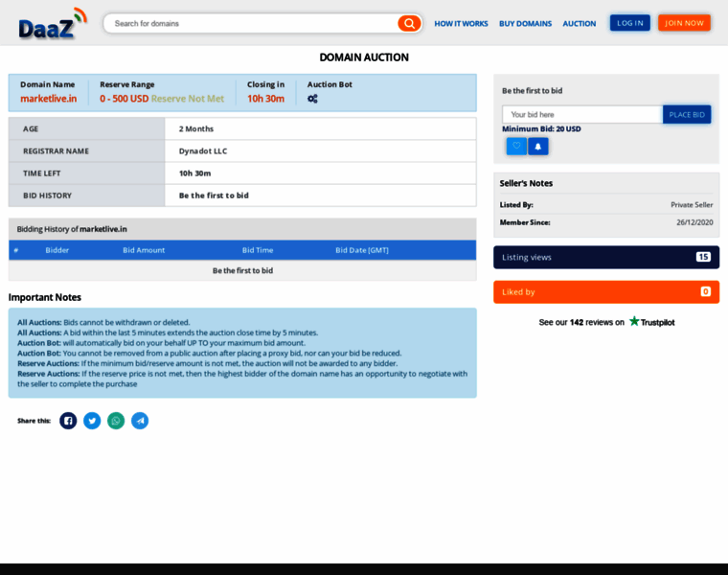Click the orange search magnifier button
728x575 pixels.
409,23
